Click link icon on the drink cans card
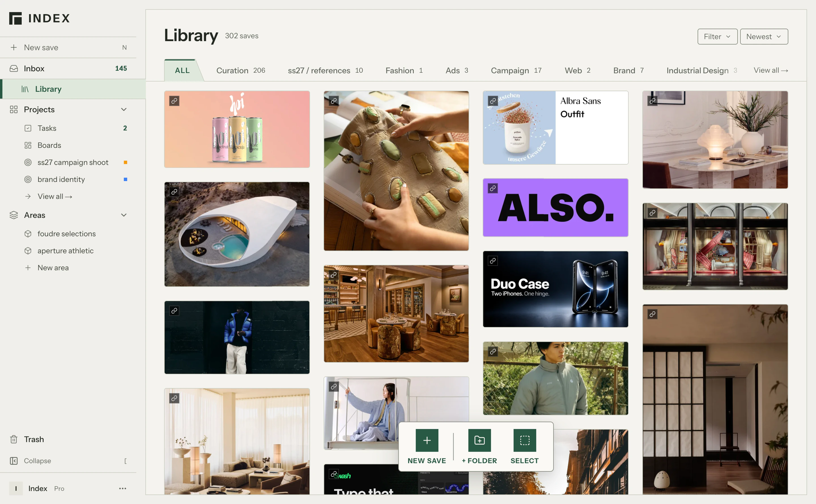 [174, 101]
